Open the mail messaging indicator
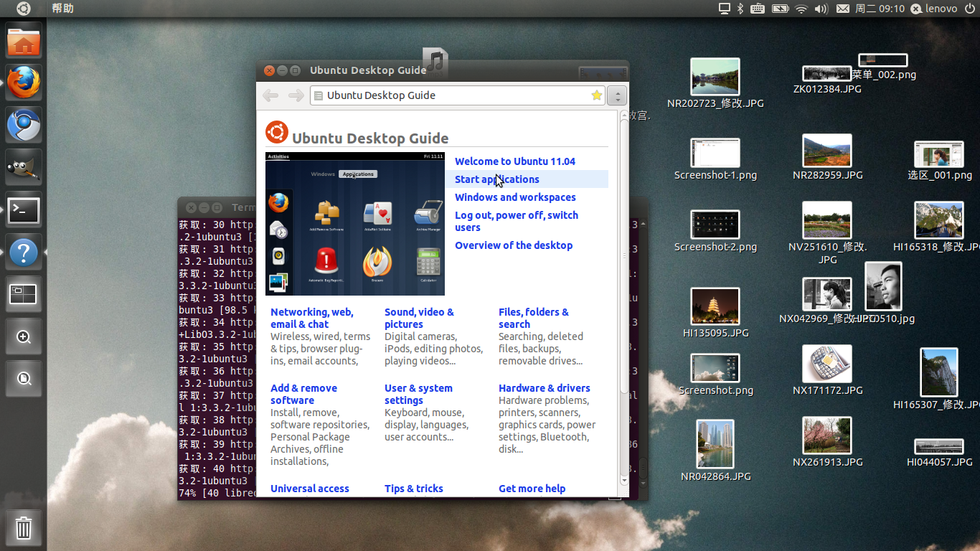980x551 pixels. click(843, 9)
